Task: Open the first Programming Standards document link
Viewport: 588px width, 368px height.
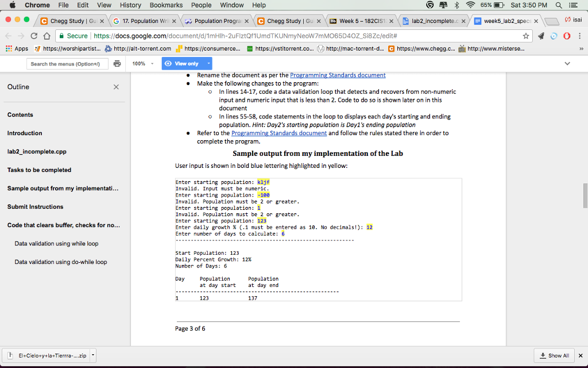Action: (x=338, y=75)
